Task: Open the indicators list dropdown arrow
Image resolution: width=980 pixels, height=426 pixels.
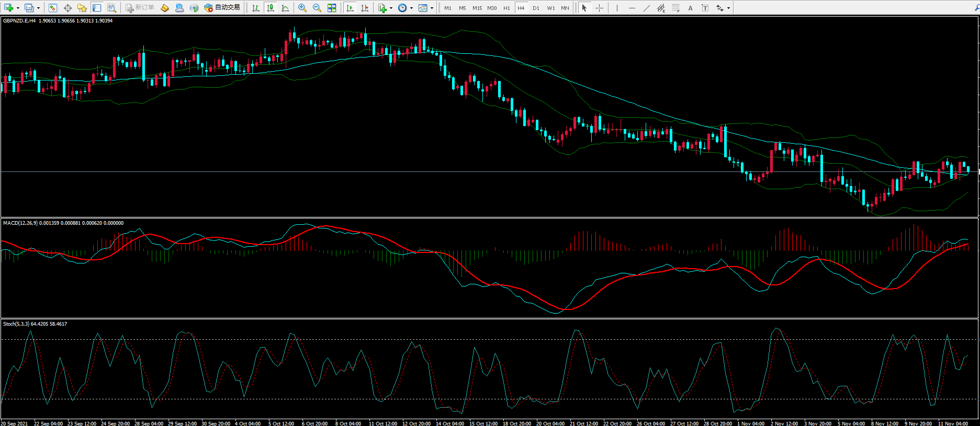Action: click(391, 8)
